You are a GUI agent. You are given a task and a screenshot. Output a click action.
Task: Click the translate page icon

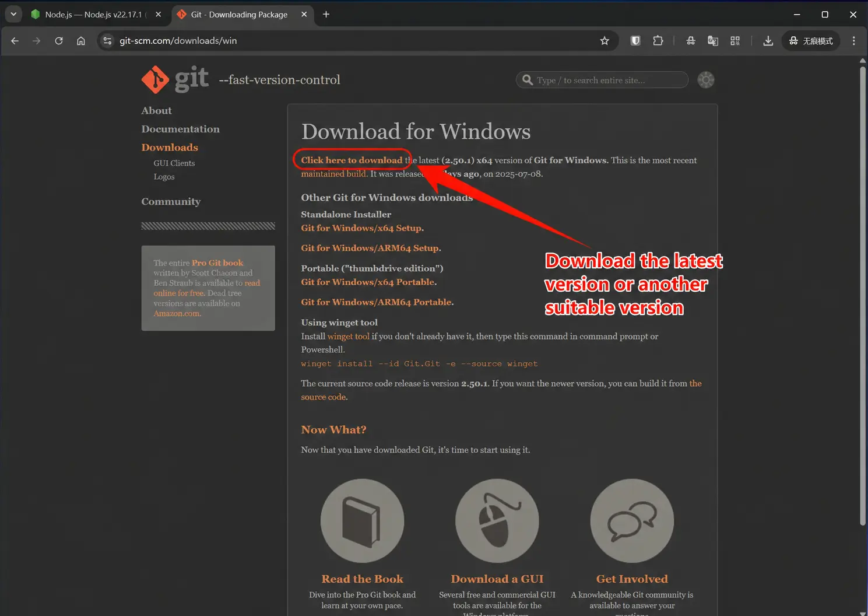tap(713, 41)
